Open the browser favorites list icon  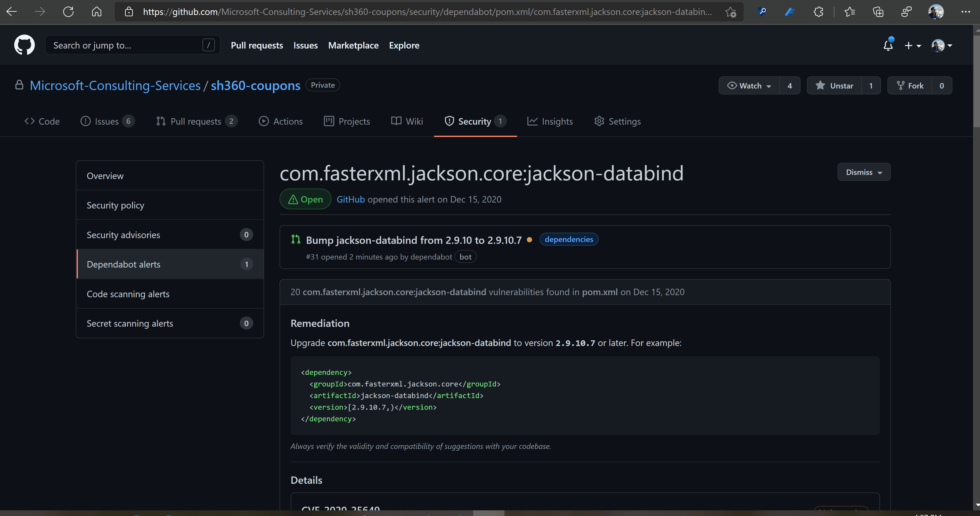850,12
